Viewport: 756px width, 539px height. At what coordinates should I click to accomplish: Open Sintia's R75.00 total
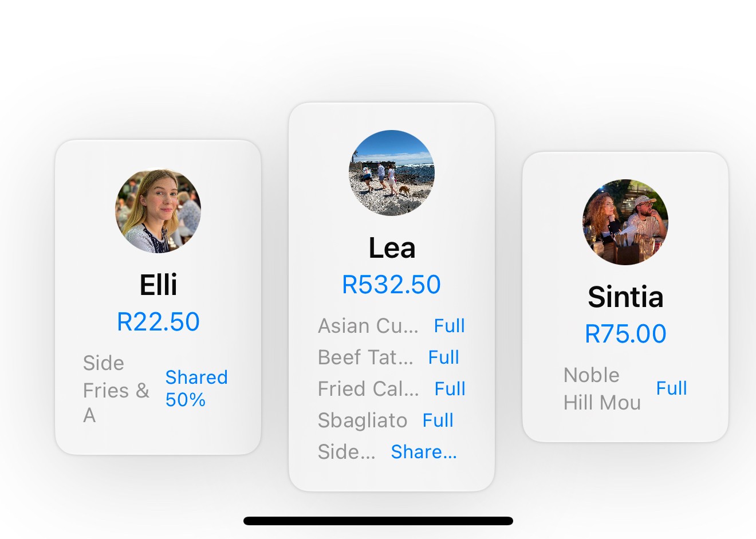[x=625, y=334]
